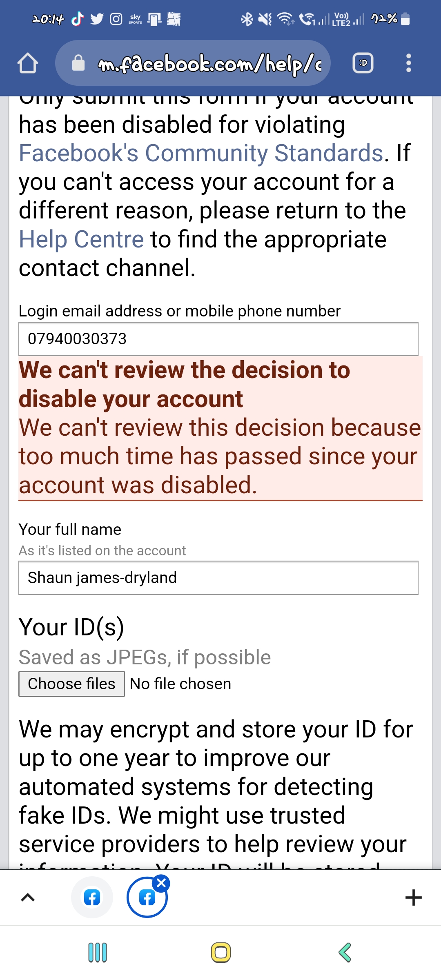
Task: Open the TikTok notification icon in status bar
Action: (x=78, y=18)
